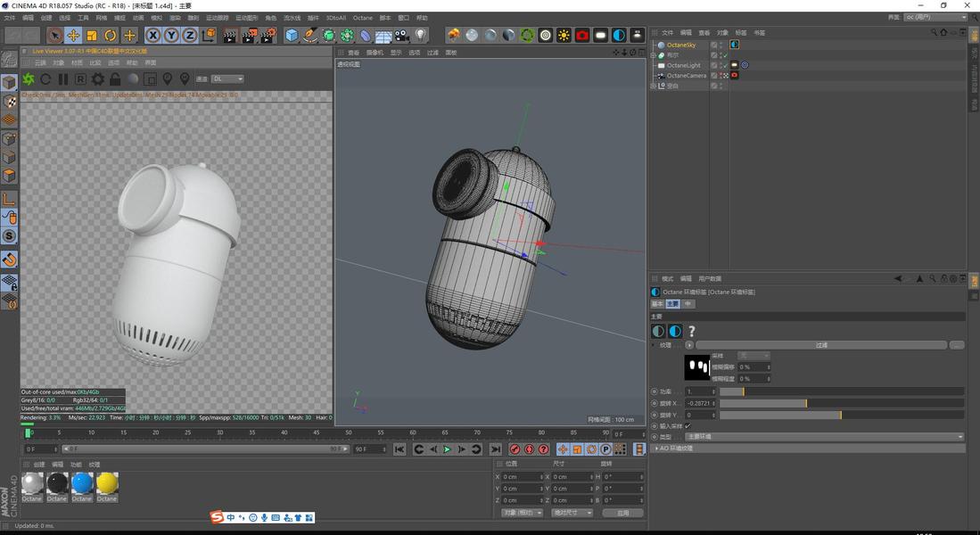Click the Octane daylight sun icon

click(564, 36)
